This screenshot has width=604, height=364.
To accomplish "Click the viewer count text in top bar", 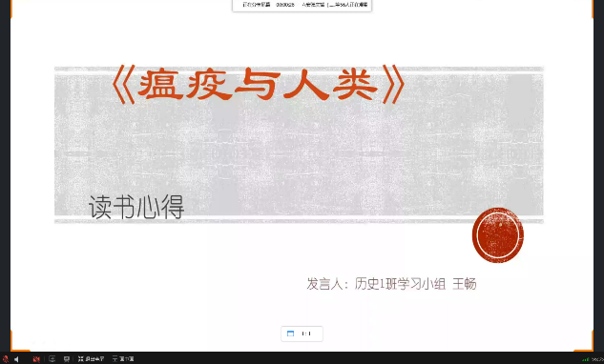I will (x=347, y=5).
